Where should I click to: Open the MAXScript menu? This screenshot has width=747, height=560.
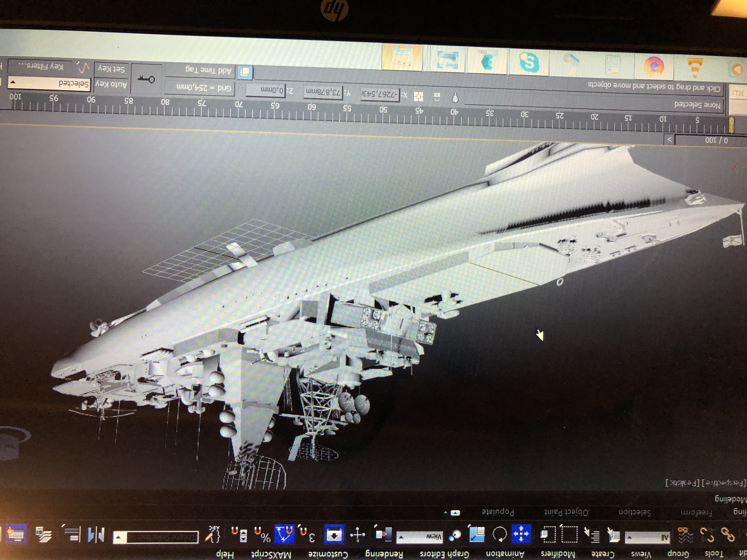[x=271, y=554]
